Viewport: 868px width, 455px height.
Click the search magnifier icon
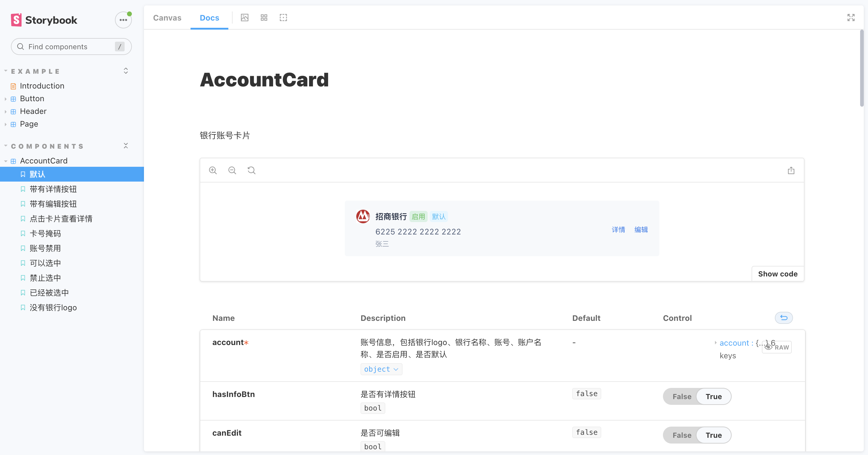point(21,47)
